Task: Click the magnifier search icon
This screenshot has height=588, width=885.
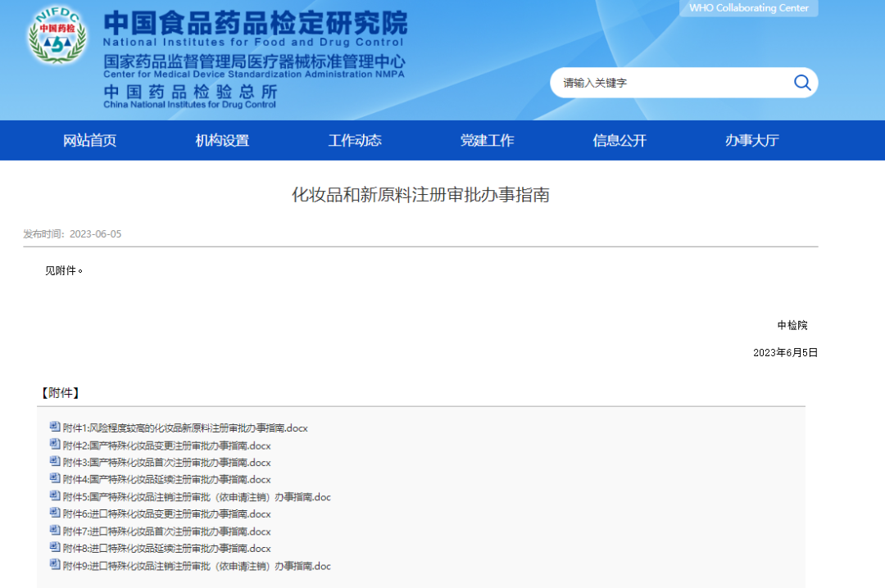Action: tap(802, 83)
